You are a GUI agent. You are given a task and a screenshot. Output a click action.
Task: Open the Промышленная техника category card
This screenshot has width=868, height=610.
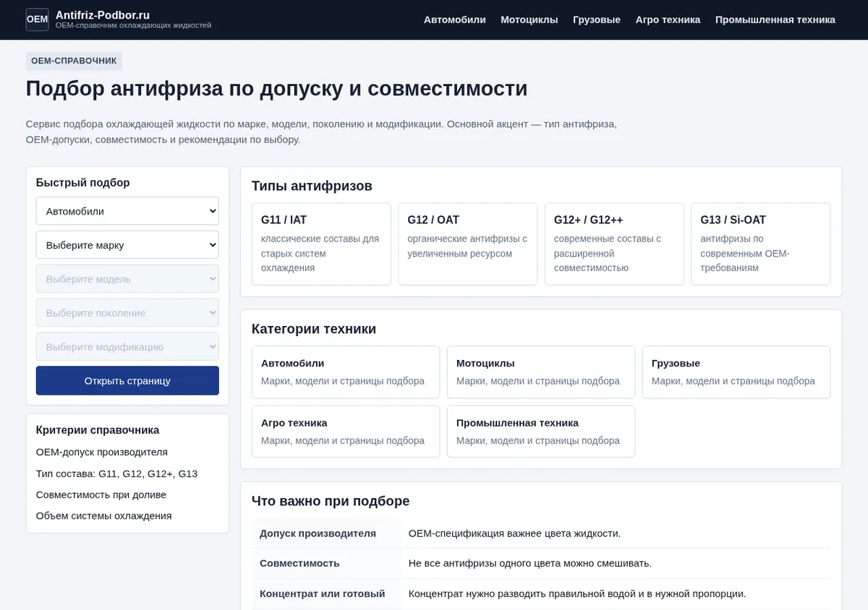click(x=541, y=431)
